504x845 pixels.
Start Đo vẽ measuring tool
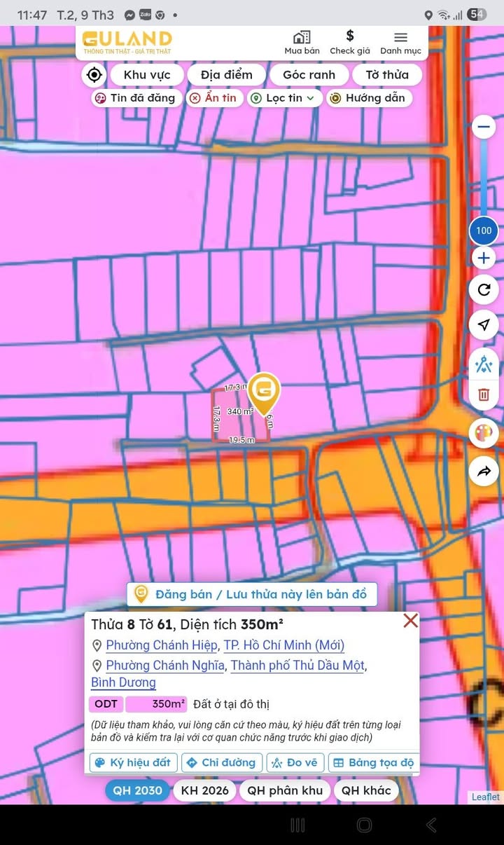(295, 762)
